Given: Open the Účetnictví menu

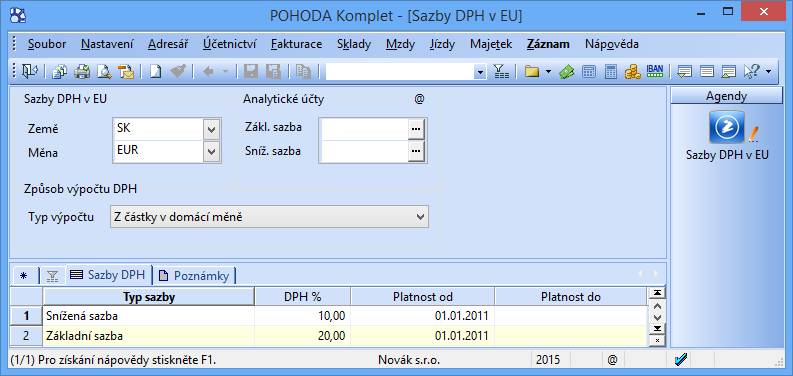Looking at the screenshot, I should pyautogui.click(x=230, y=44).
